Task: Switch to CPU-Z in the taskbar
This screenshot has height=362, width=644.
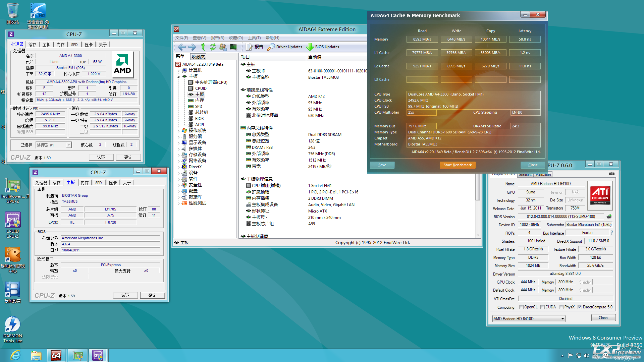Action: (x=98, y=355)
